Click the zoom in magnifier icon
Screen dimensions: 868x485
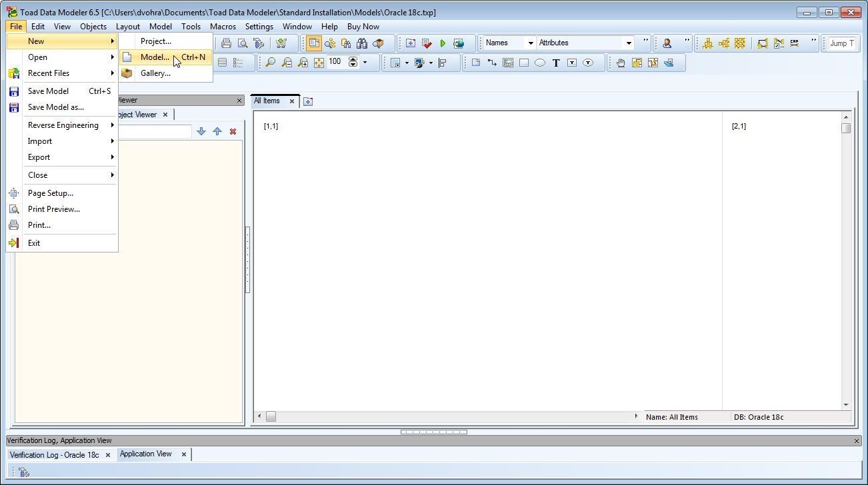point(303,63)
